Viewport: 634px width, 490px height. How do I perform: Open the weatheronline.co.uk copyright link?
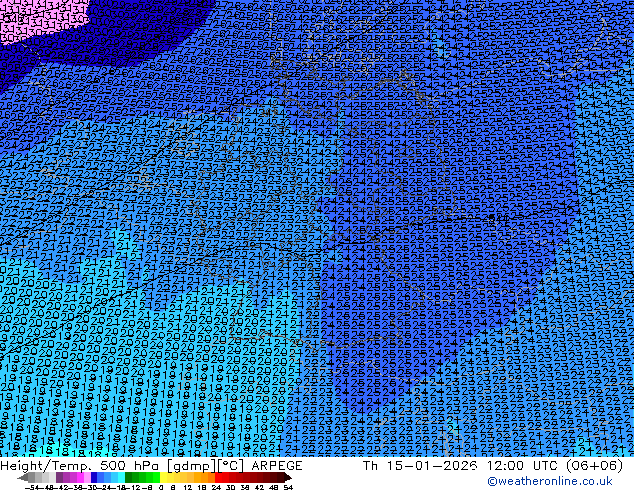549,481
